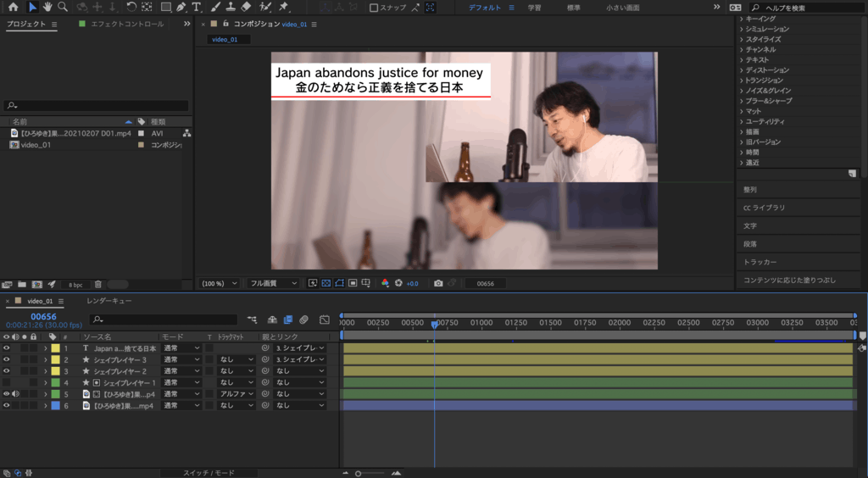Open blending mode dropdown for layer 2
Image resolution: width=868 pixels, height=478 pixels.
tap(181, 359)
